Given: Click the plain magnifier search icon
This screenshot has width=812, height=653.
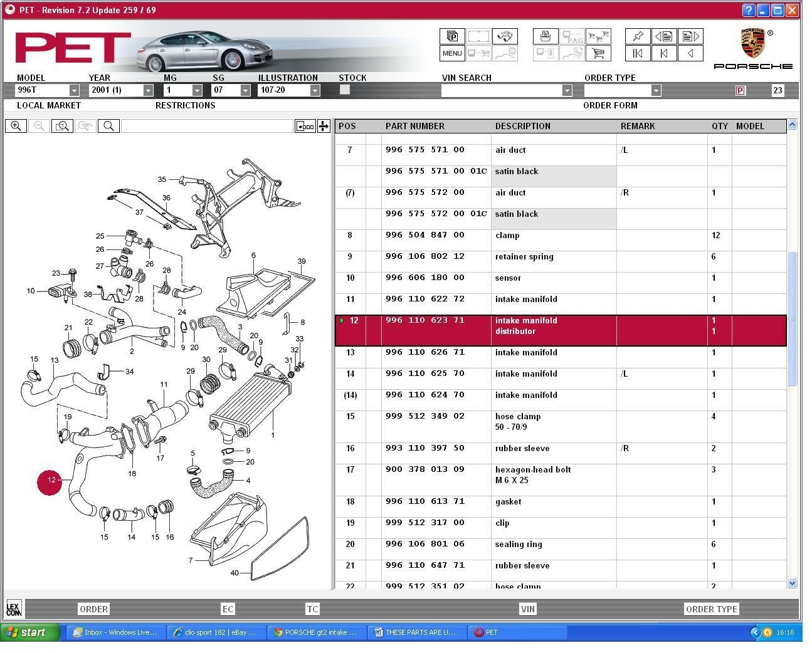Looking at the screenshot, I should [x=108, y=126].
